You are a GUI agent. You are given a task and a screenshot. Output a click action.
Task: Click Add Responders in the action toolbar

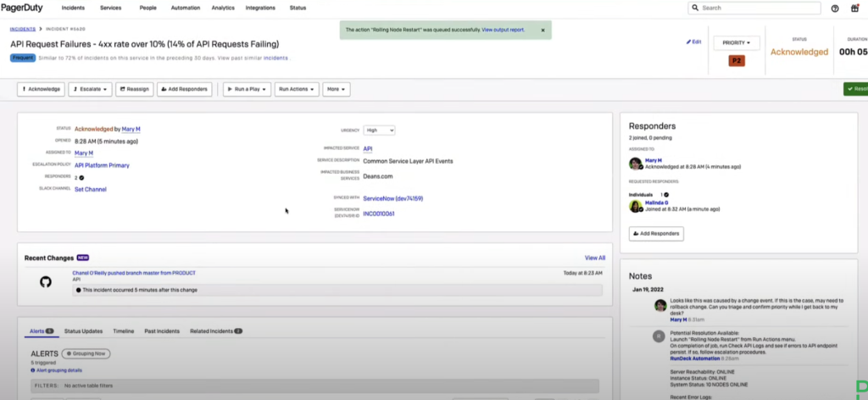(184, 89)
